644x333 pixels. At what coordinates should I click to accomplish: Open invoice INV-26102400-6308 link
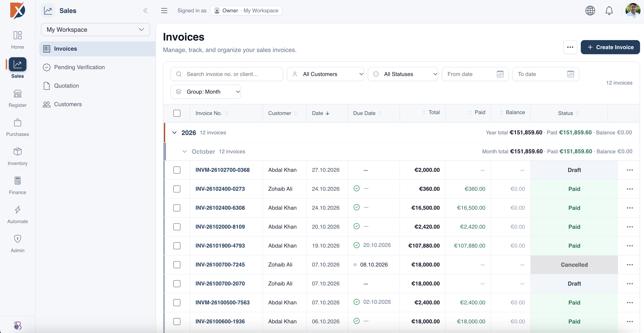[x=220, y=208]
